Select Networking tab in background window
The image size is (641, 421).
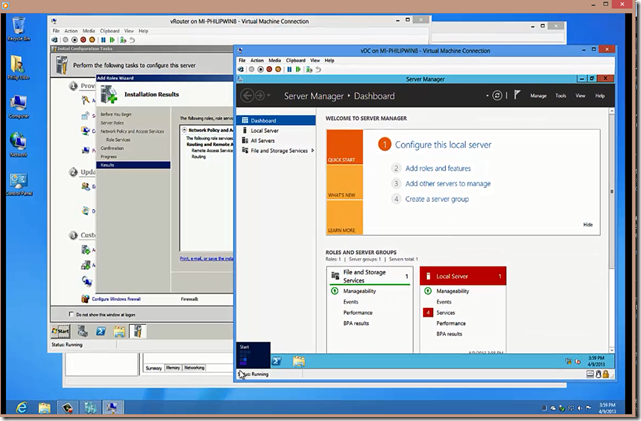(194, 368)
